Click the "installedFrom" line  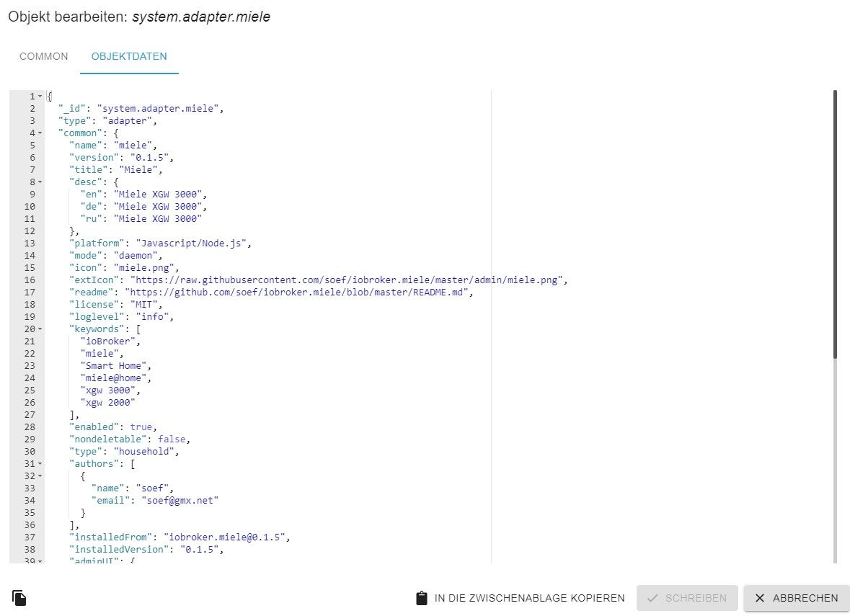tap(180, 537)
